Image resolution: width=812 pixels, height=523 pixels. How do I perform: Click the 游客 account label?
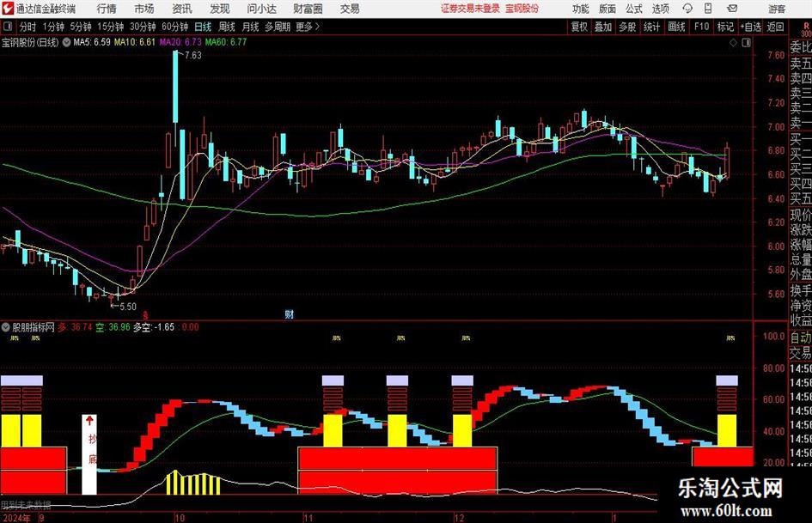[776, 9]
